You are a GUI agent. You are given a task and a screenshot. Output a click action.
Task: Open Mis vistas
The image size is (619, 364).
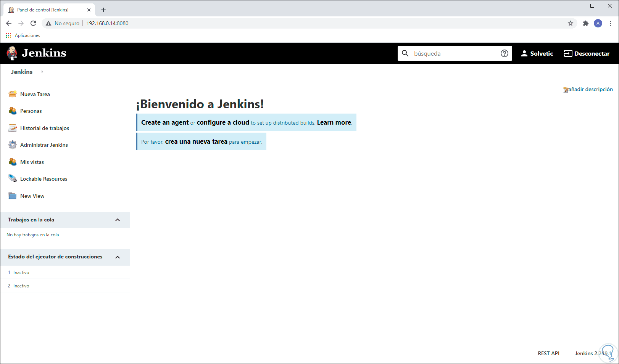pyautogui.click(x=32, y=162)
